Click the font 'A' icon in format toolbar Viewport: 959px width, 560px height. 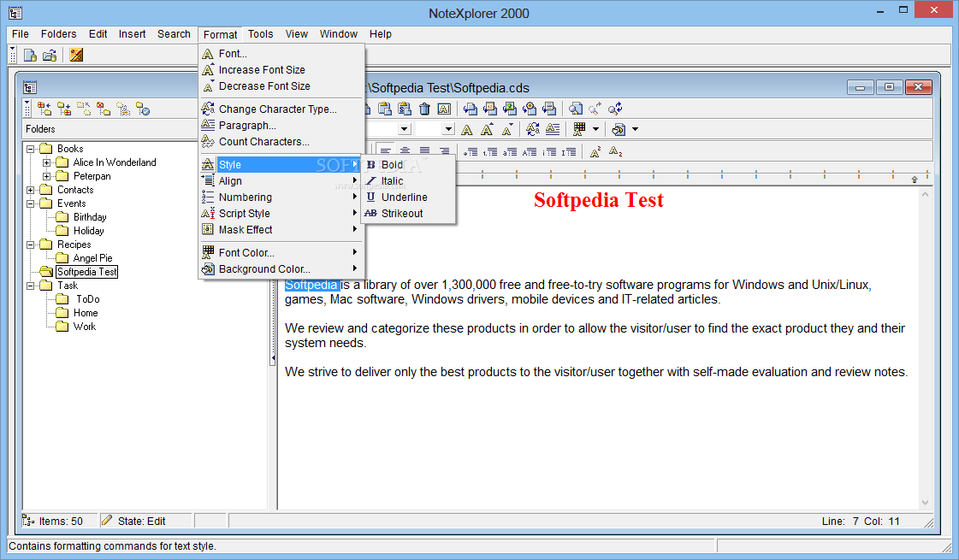pos(467,130)
